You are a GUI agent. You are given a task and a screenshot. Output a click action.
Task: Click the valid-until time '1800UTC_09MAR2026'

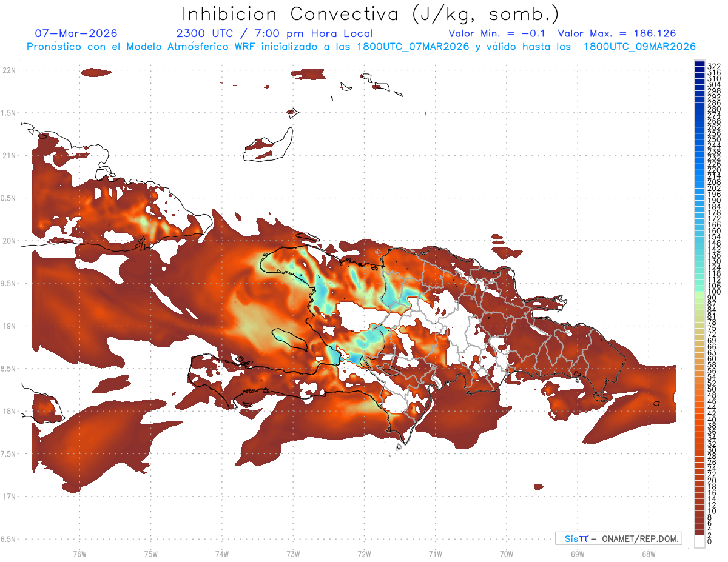click(639, 47)
